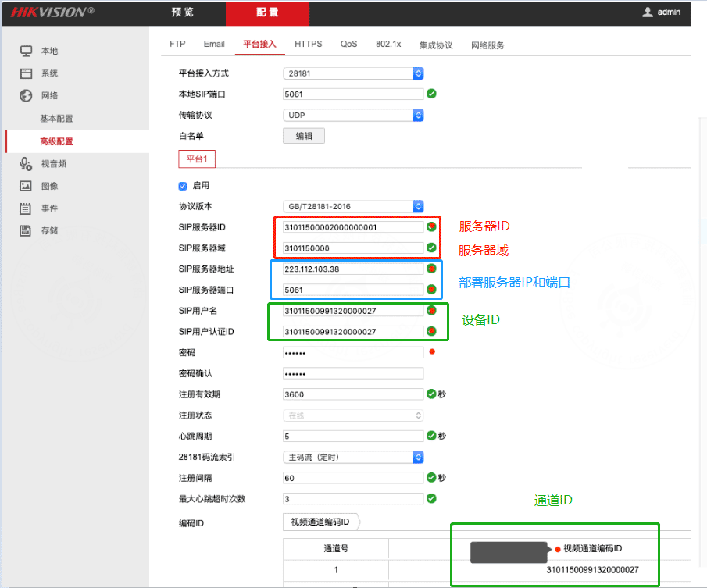The width and height of the screenshot is (707, 588).
Task: Expand the 平台接入方式 28181 dropdown
Action: pyautogui.click(x=353, y=73)
